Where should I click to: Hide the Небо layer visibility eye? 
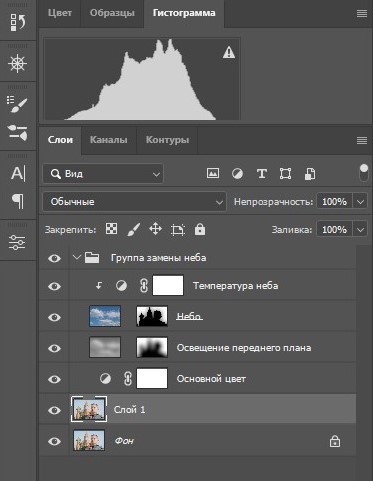54,317
